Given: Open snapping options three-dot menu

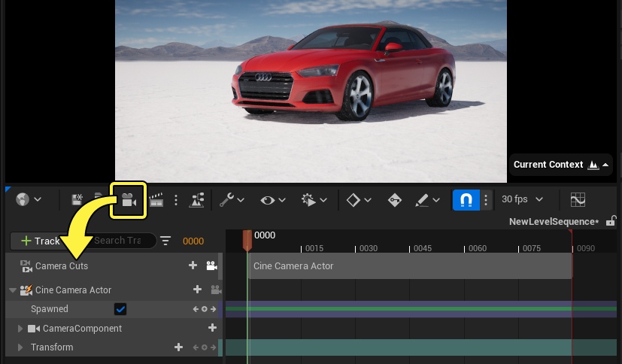Looking at the screenshot, I should tap(486, 200).
